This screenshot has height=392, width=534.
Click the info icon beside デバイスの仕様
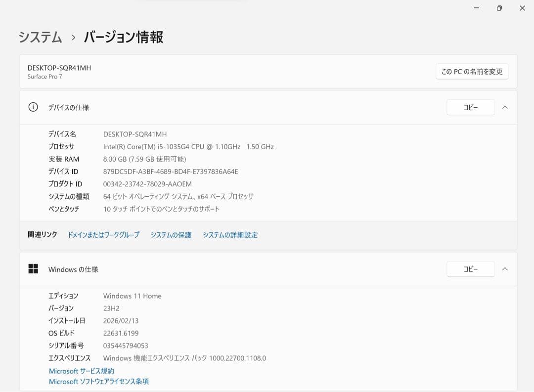(x=33, y=107)
